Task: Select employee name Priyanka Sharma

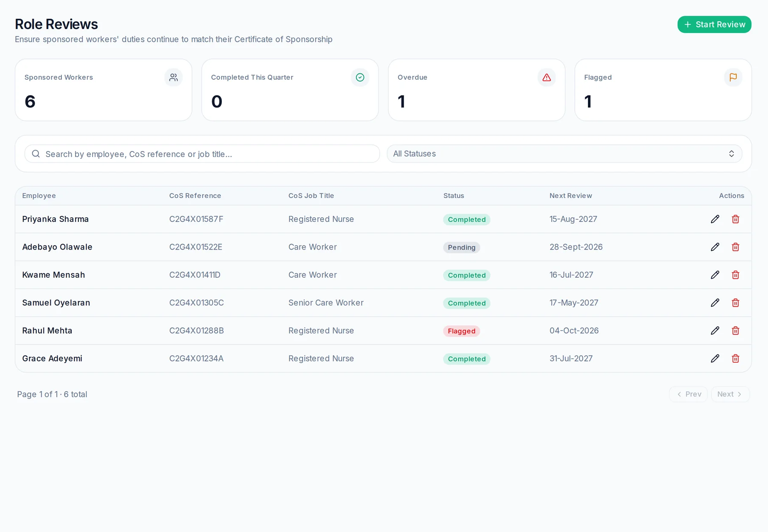Action: (x=55, y=219)
